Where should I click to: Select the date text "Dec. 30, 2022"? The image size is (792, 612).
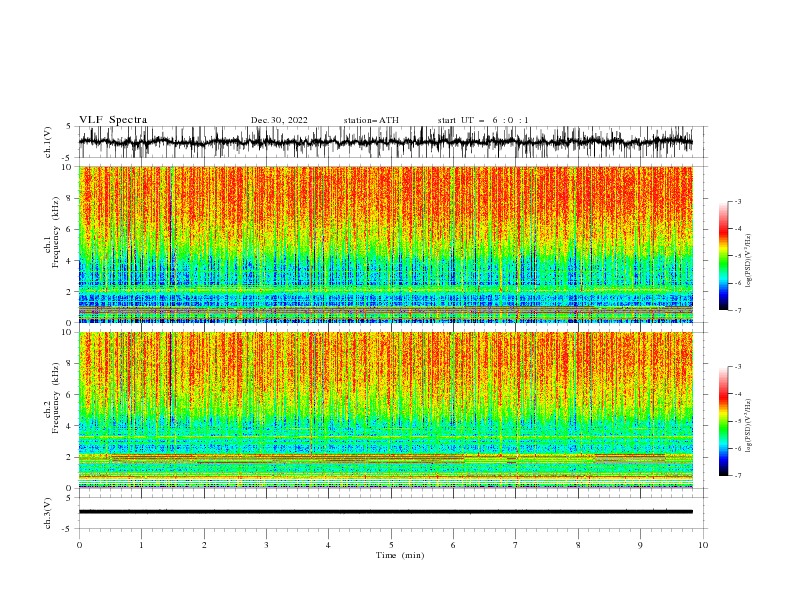pyautogui.click(x=279, y=120)
